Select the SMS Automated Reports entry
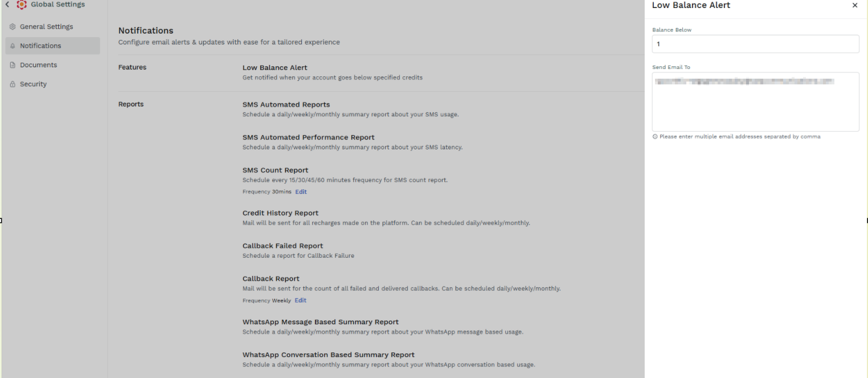Viewport: 868px width, 378px height. [x=350, y=109]
